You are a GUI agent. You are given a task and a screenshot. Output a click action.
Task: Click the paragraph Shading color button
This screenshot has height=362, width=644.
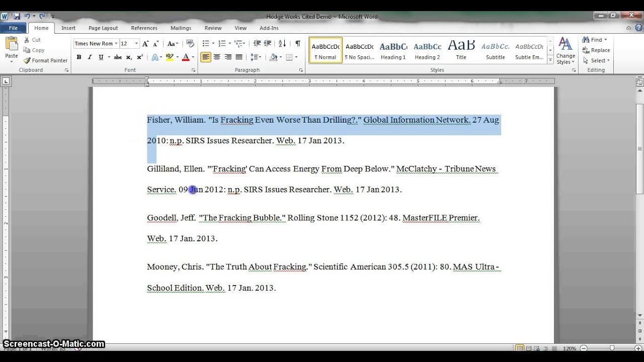[x=273, y=57]
